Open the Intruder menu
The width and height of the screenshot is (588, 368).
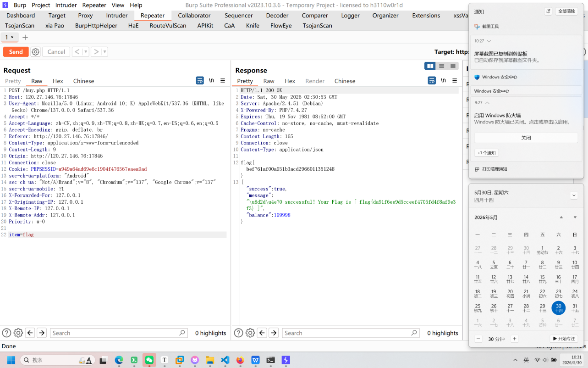[x=66, y=5]
